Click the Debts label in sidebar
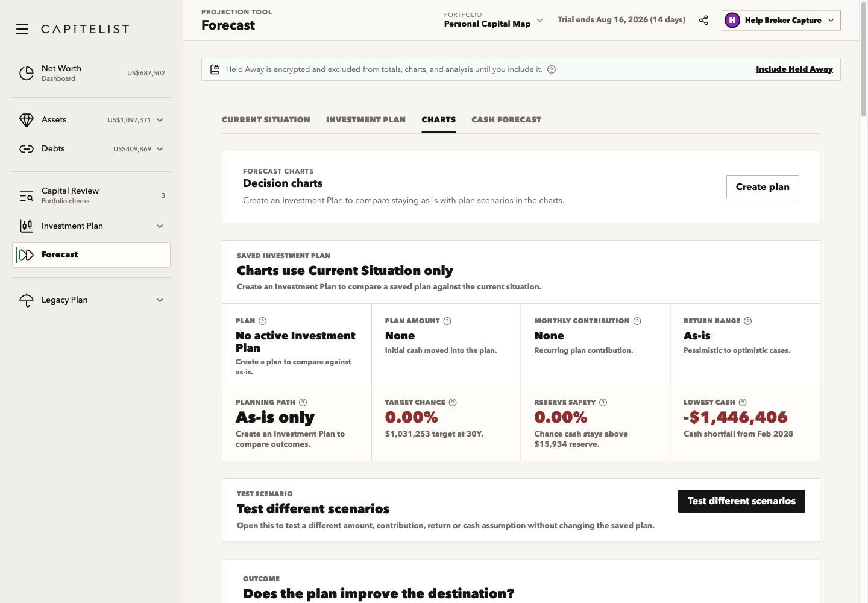This screenshot has width=868, height=603. coord(53,149)
